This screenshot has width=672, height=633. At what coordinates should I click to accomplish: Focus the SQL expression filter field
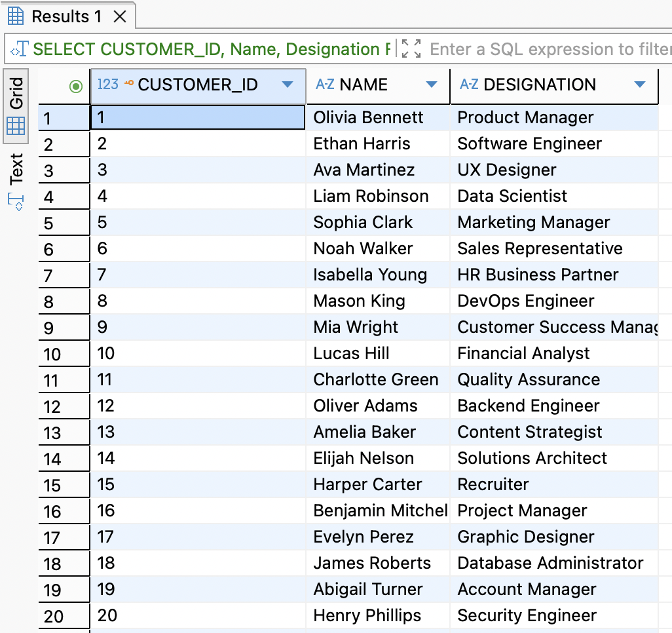(x=550, y=49)
